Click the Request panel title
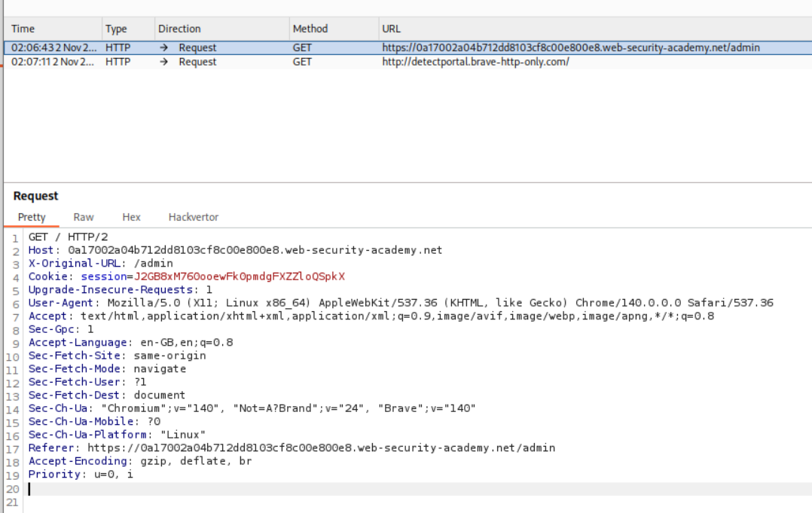Screen dimensions: 812x513 tap(35, 196)
